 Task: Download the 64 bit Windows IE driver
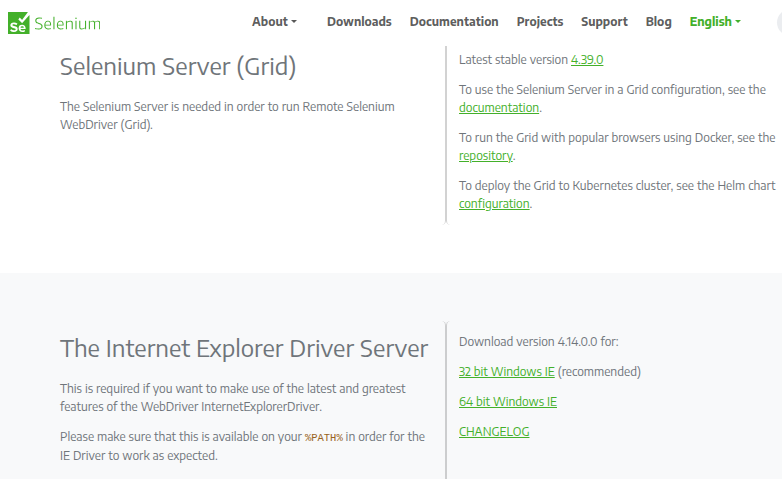click(508, 402)
